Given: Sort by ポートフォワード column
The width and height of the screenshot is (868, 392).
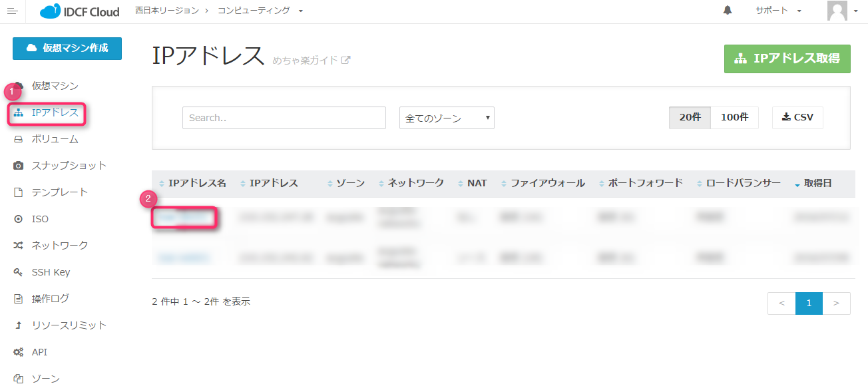Looking at the screenshot, I should pos(641,183).
